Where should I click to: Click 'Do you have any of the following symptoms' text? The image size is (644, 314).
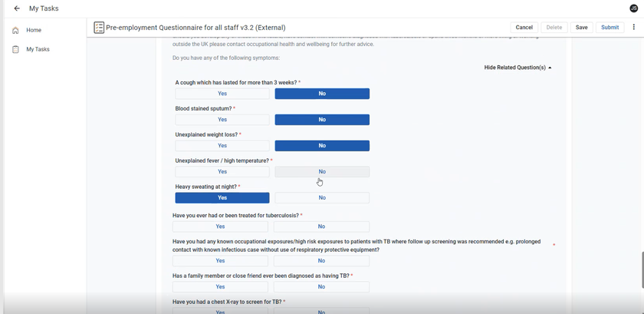click(226, 58)
